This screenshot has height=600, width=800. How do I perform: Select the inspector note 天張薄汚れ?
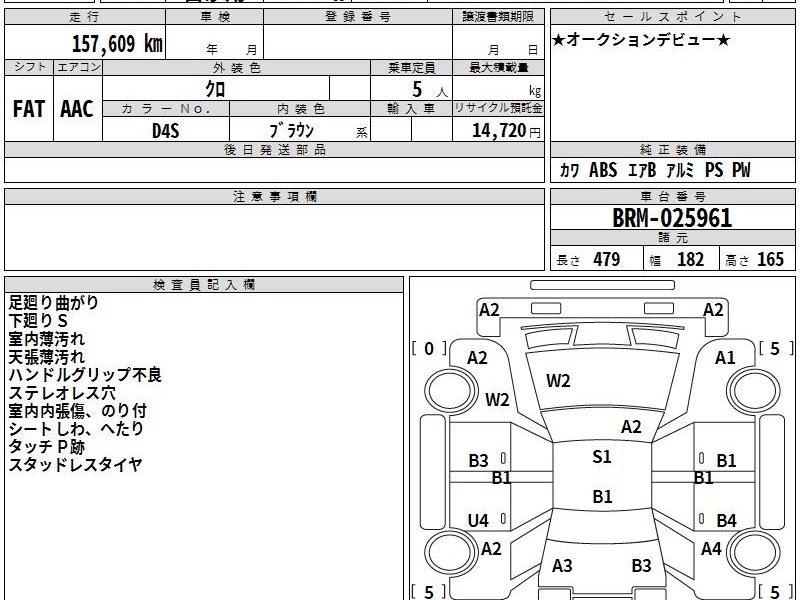tap(46, 357)
